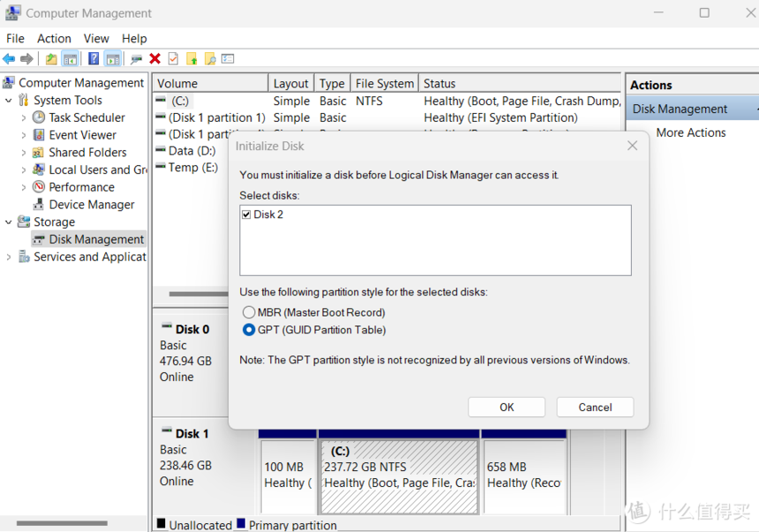Screen dimensions: 759x532
Task: Toggle the show/hide action pane icon
Action: tap(113, 59)
